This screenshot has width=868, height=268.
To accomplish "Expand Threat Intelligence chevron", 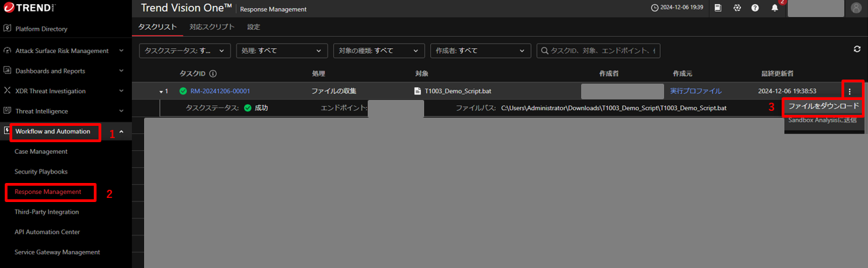I will tap(121, 111).
